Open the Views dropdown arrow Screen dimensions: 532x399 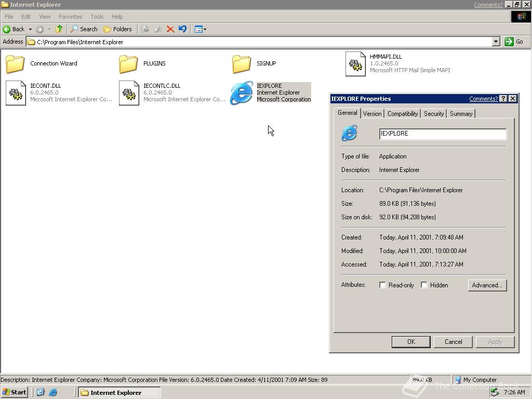point(205,29)
